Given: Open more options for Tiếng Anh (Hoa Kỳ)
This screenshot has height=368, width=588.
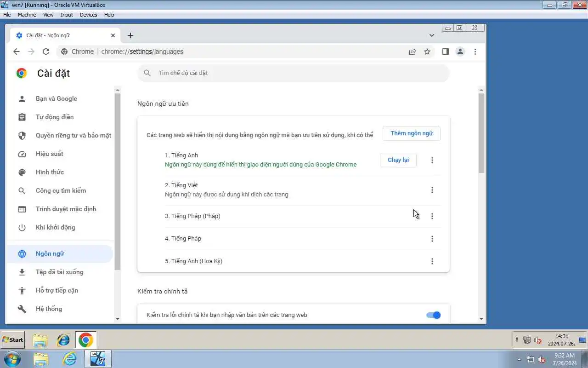Looking at the screenshot, I should point(432,261).
